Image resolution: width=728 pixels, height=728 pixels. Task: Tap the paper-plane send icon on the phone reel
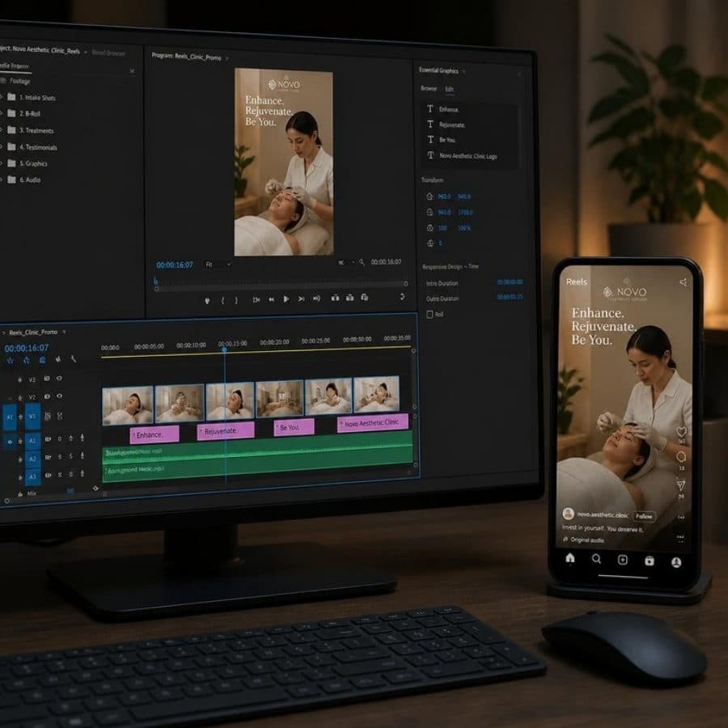tap(681, 485)
